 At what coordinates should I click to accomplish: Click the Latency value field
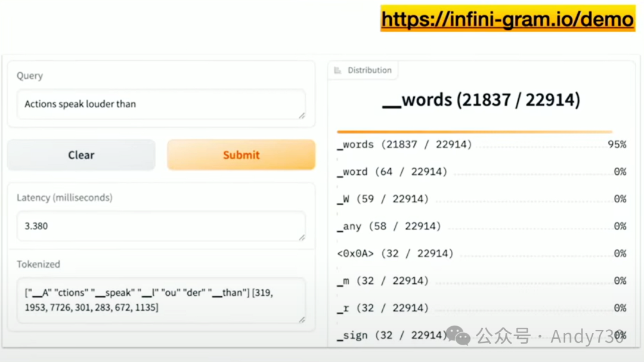161,226
